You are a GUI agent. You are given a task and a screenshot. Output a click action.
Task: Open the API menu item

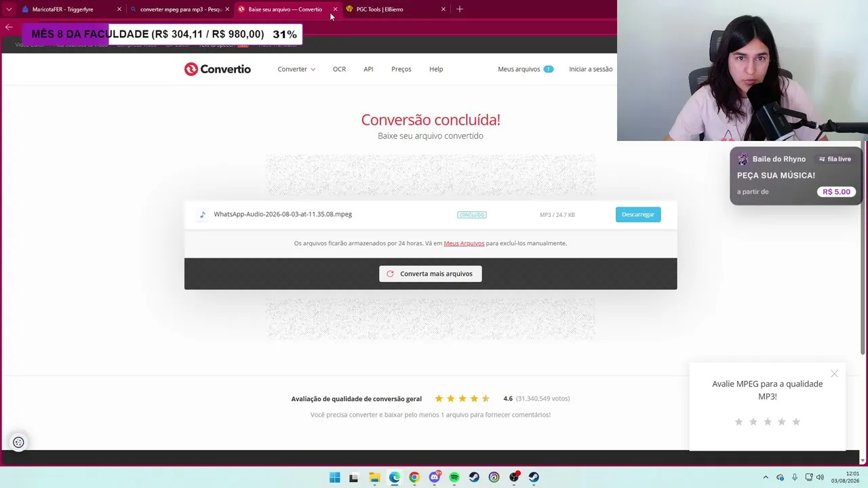tap(368, 69)
